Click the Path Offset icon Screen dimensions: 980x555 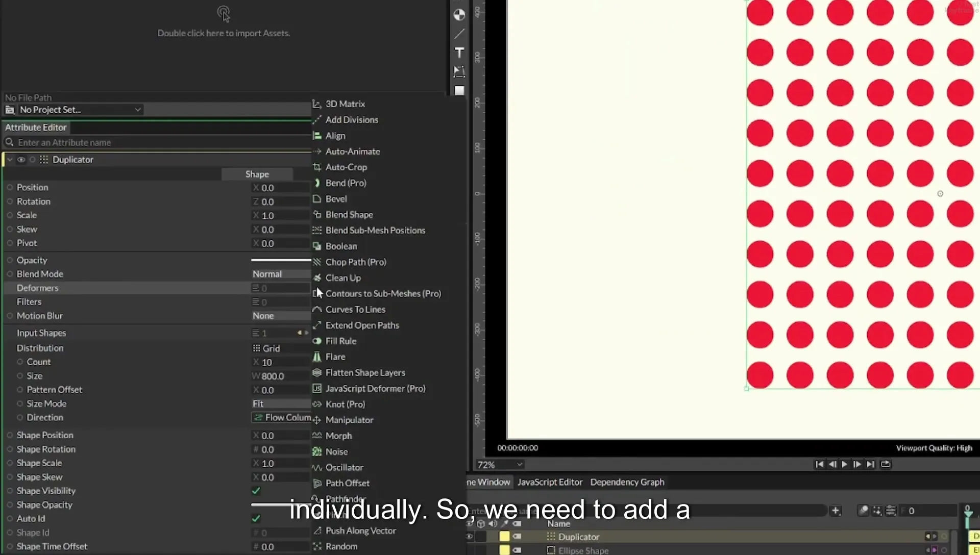[x=317, y=483]
